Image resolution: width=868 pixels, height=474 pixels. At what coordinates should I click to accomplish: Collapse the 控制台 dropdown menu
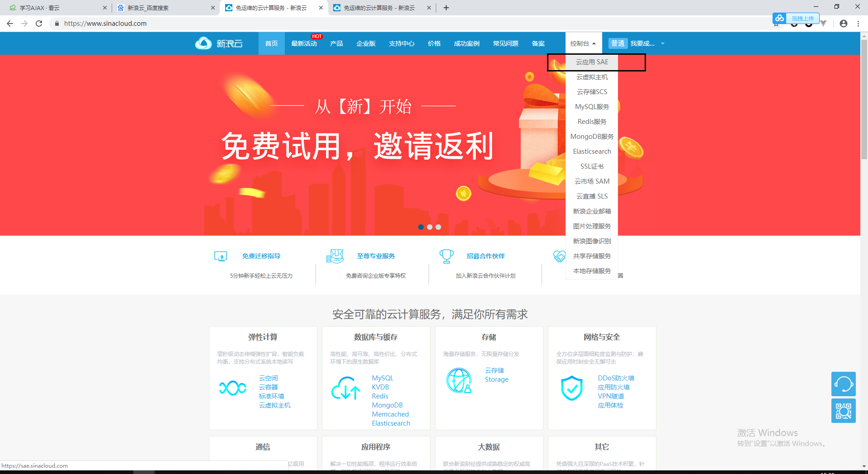coord(583,43)
